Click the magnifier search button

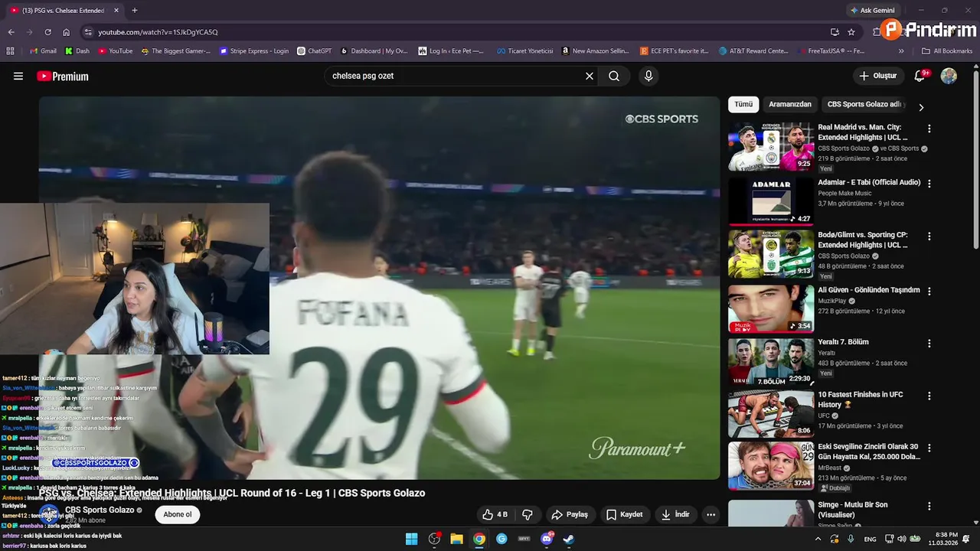pyautogui.click(x=614, y=76)
